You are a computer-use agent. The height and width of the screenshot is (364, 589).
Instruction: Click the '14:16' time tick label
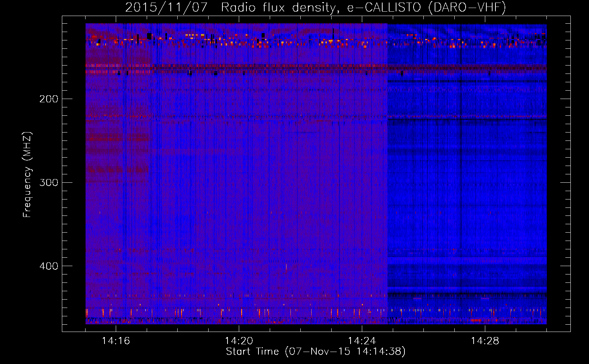[x=116, y=341]
